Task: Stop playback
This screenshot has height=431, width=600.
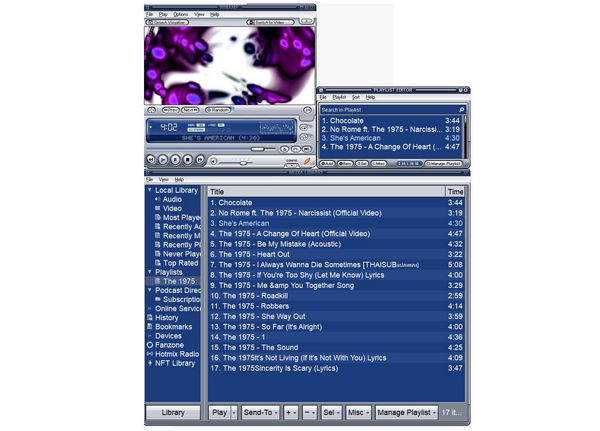Action: click(188, 159)
